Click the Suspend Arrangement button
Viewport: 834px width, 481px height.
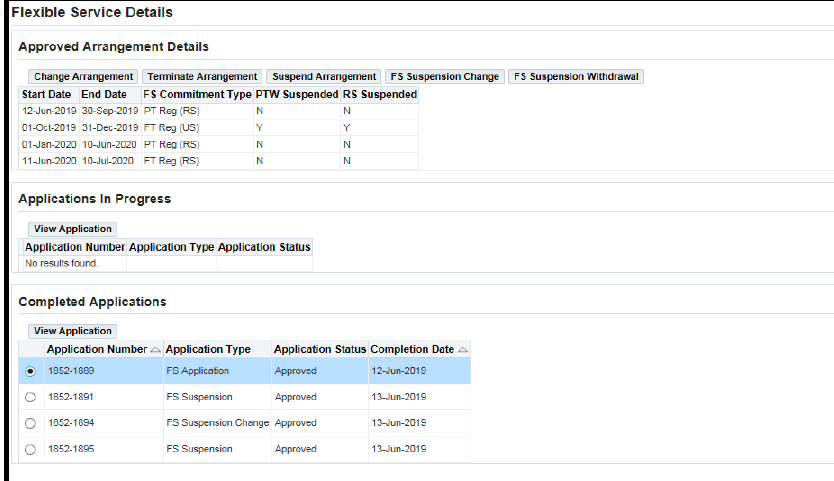323,77
